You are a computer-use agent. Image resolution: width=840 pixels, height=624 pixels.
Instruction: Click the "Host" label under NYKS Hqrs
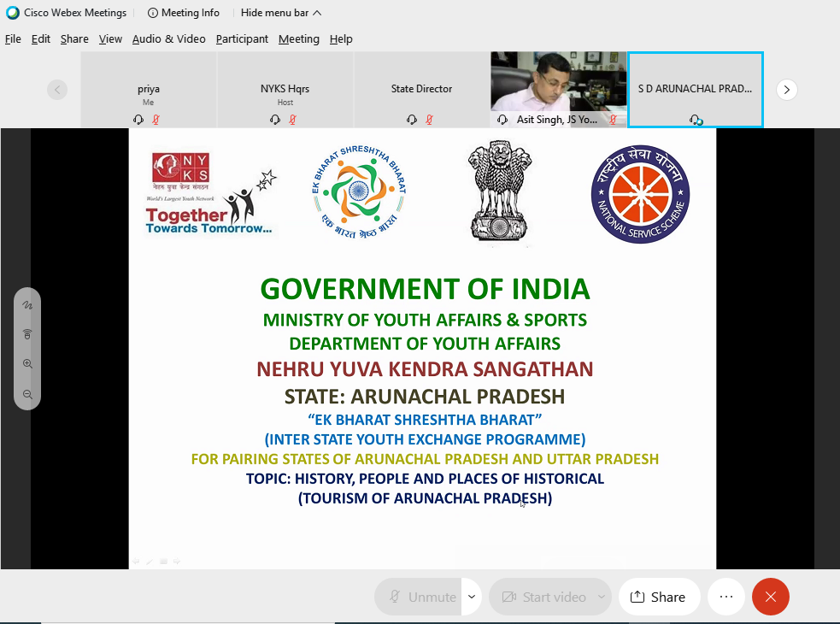[x=285, y=103]
